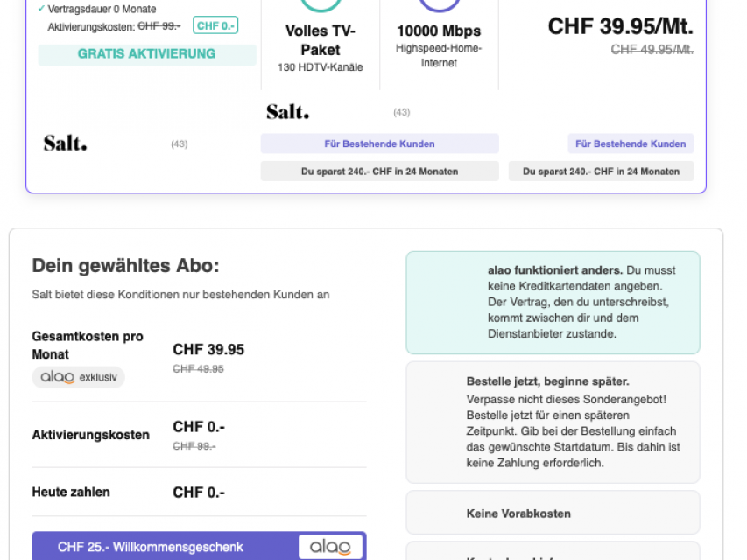The height and width of the screenshot is (560, 747).
Task: Click the green checkmark beside Vertragsdauer 0 Monate
Action: tap(41, 9)
